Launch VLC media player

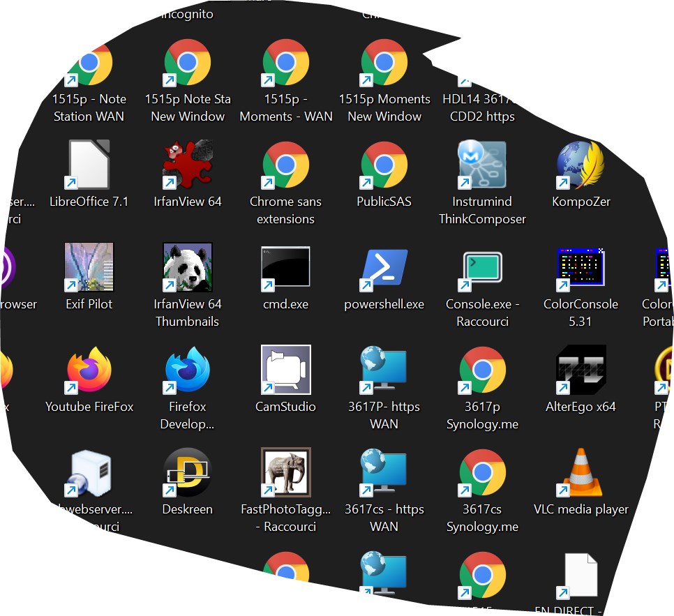point(581,473)
